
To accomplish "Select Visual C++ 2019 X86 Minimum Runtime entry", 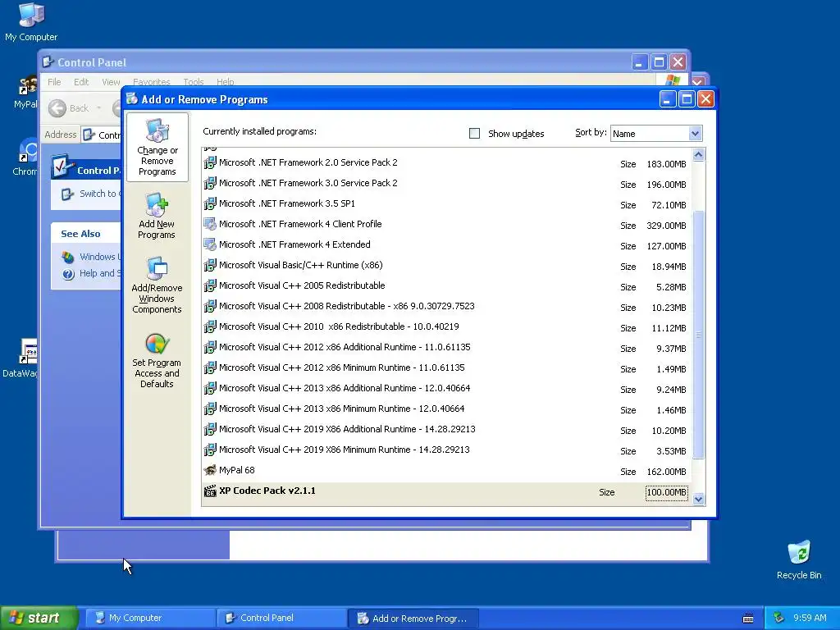I will pos(447,450).
